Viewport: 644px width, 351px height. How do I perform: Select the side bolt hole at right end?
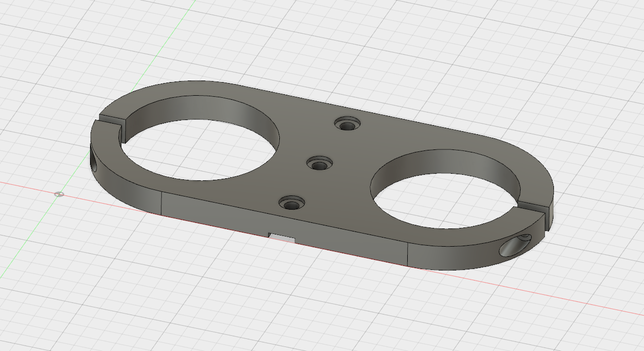(513, 247)
